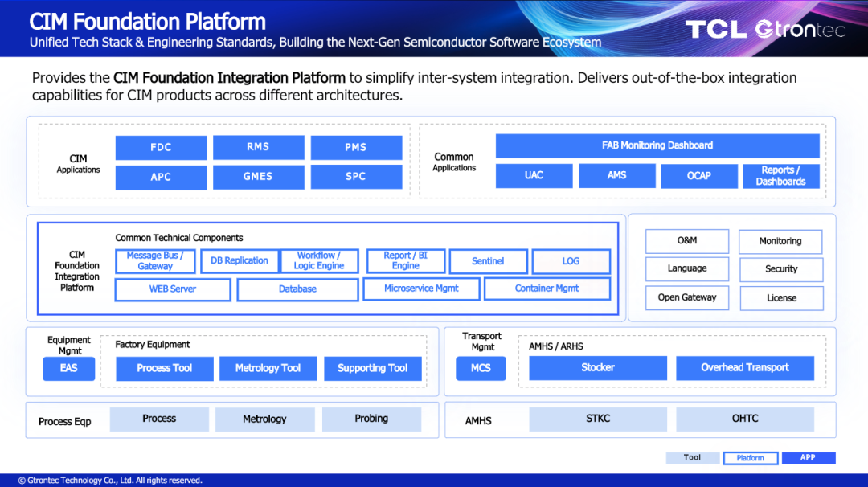Image resolution: width=868 pixels, height=487 pixels.
Task: Click the Platform legend swatch
Action: [751, 458]
